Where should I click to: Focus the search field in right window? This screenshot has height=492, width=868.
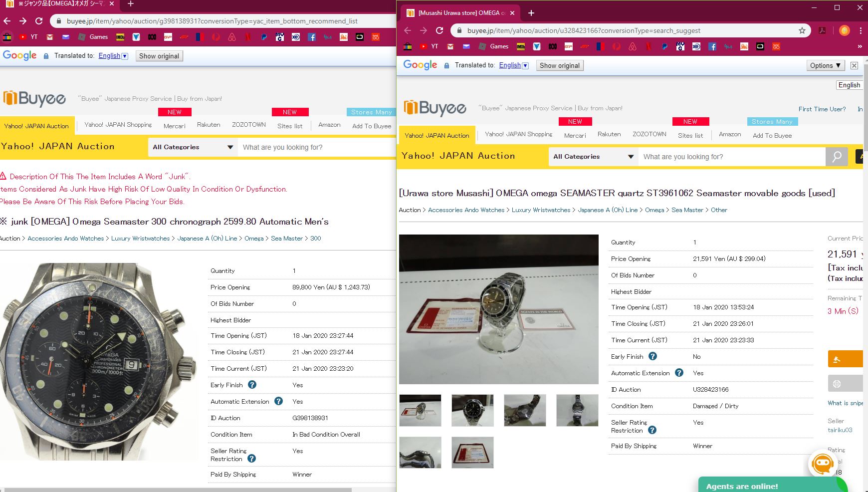point(732,157)
